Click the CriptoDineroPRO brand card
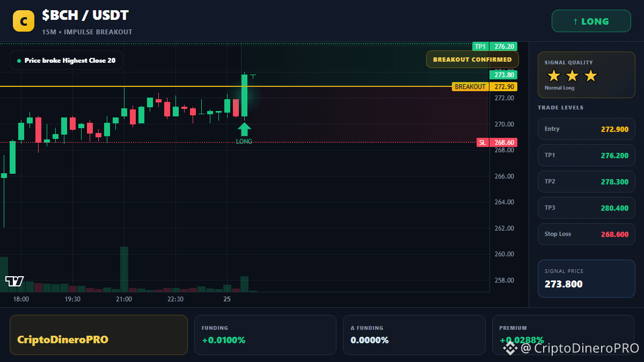This screenshot has width=644, height=362. pos(99,335)
